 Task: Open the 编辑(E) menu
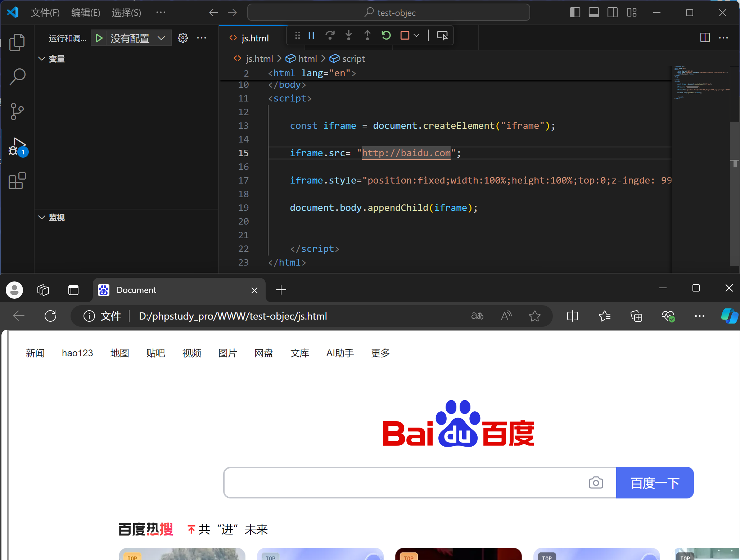(x=86, y=13)
